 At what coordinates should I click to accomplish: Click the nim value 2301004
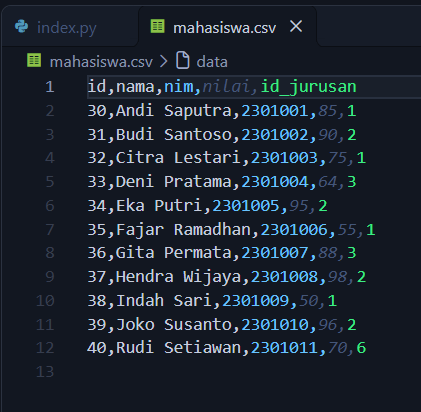coord(275,182)
